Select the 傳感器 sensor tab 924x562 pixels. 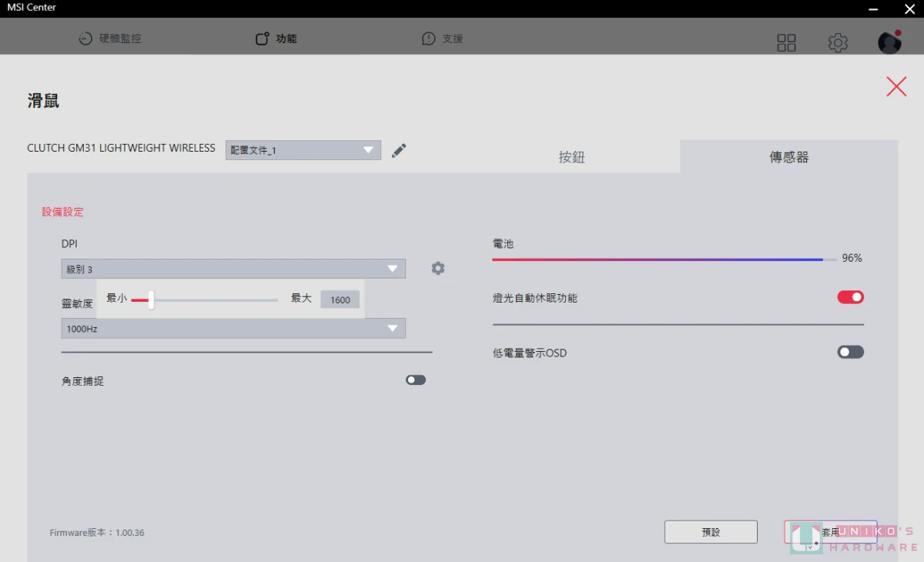(789, 157)
